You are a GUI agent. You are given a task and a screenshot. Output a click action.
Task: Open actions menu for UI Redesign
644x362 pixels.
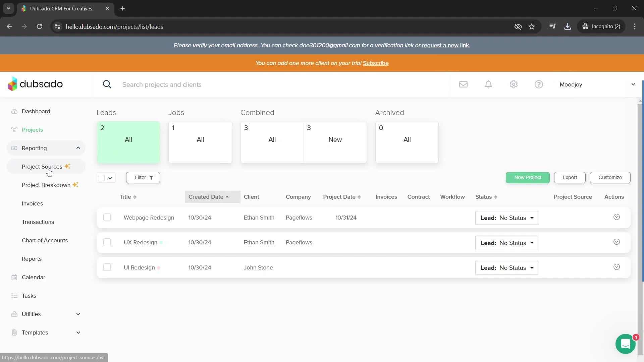[x=616, y=267]
